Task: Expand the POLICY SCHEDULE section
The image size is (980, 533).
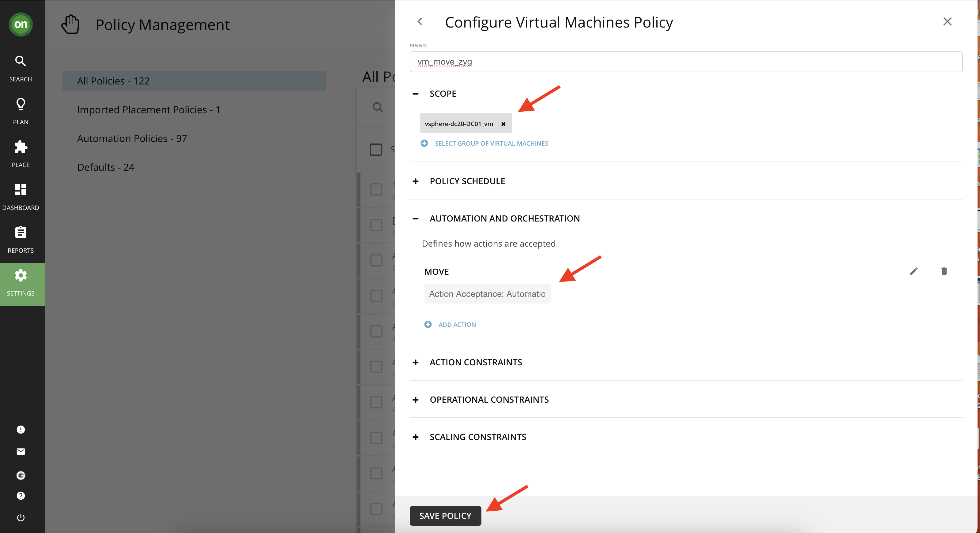Action: [x=416, y=181]
